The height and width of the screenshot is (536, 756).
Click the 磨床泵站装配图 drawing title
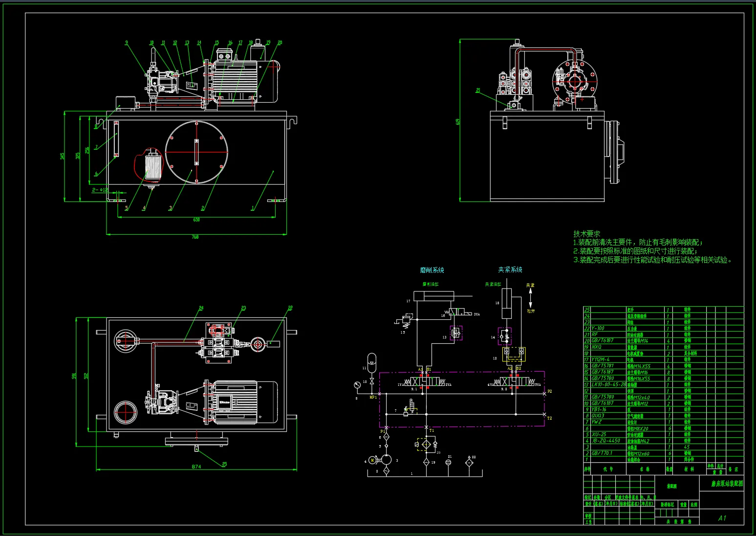tap(727, 483)
